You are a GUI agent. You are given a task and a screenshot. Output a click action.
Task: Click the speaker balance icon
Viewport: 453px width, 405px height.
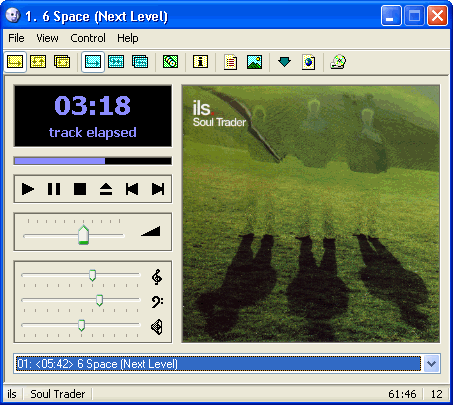point(157,327)
